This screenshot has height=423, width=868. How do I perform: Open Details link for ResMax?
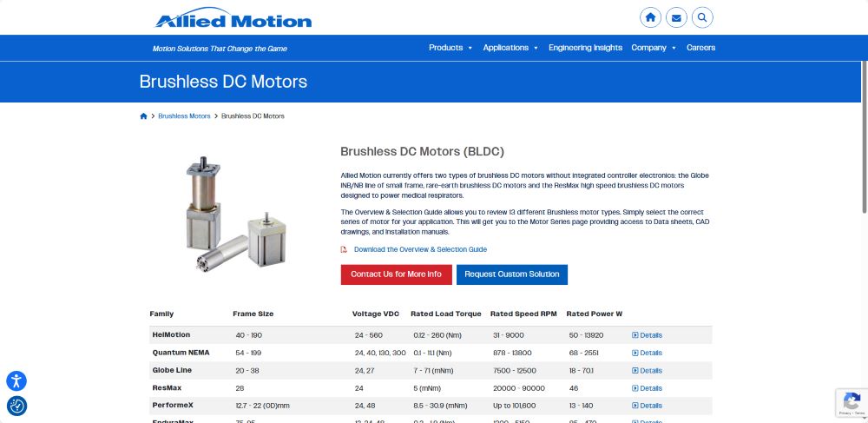point(651,388)
